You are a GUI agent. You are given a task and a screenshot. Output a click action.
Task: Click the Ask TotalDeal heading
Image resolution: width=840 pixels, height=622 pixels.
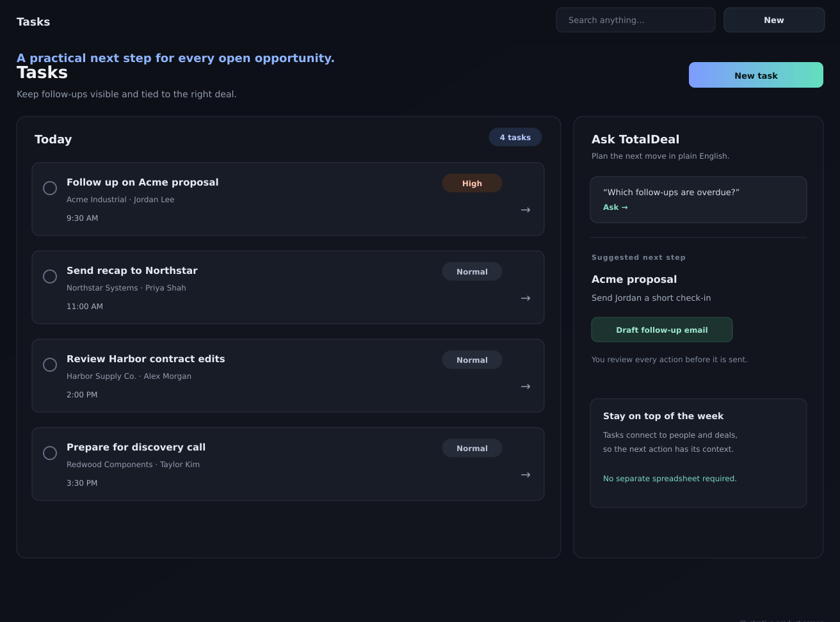(635, 140)
